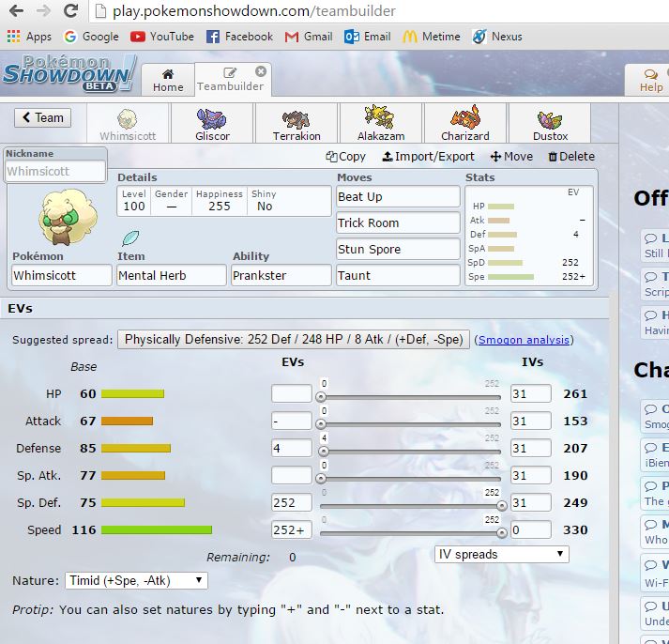
Task: Apply the suggested Physically Defensive spread
Action: pos(294,339)
